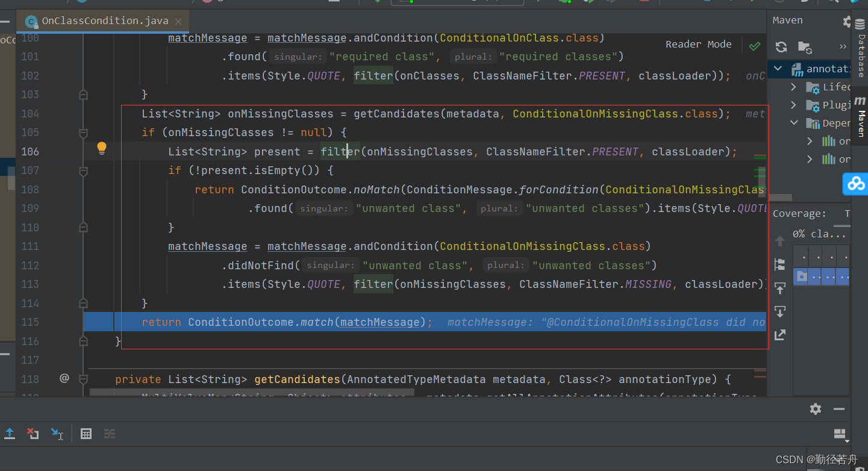Click Coverage export report icon
868x471 pixels.
tap(780, 335)
